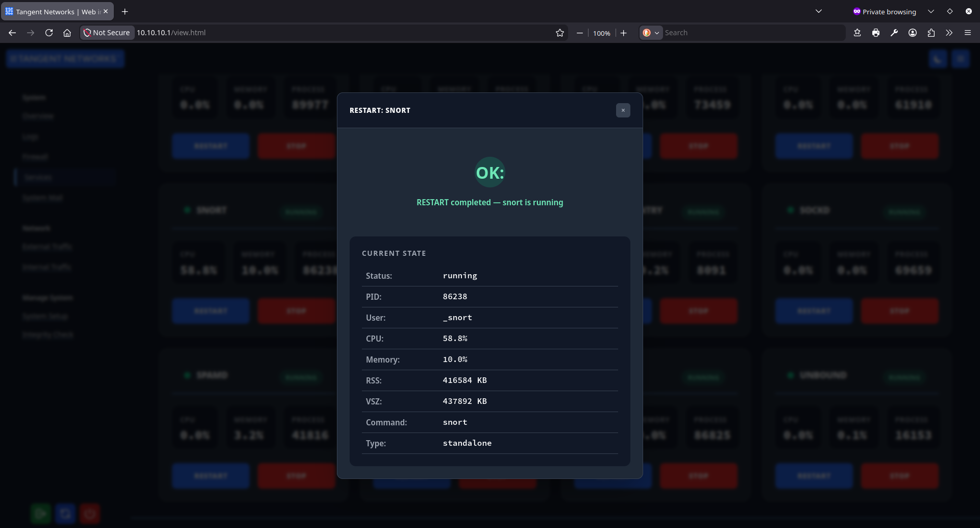Click the blue grid icon top right
980x528 pixels.
961,59
